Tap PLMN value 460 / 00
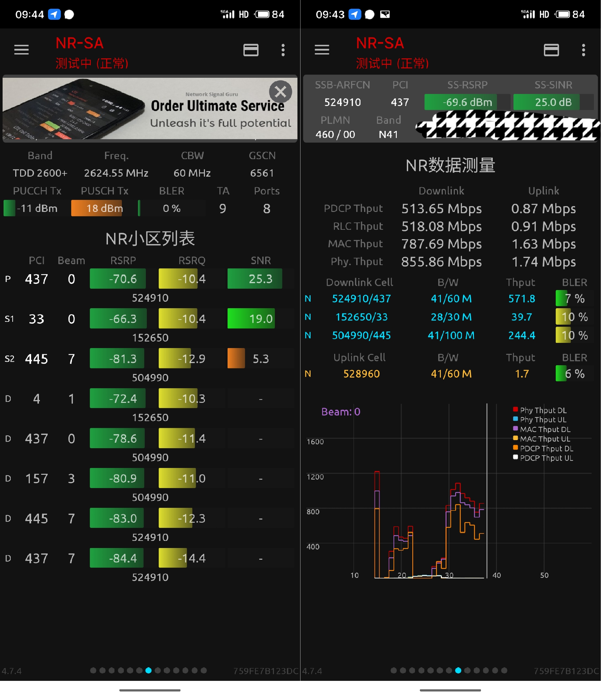The width and height of the screenshot is (601, 700). (335, 134)
